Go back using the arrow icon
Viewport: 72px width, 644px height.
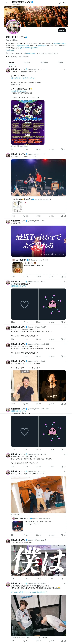point(7,3)
